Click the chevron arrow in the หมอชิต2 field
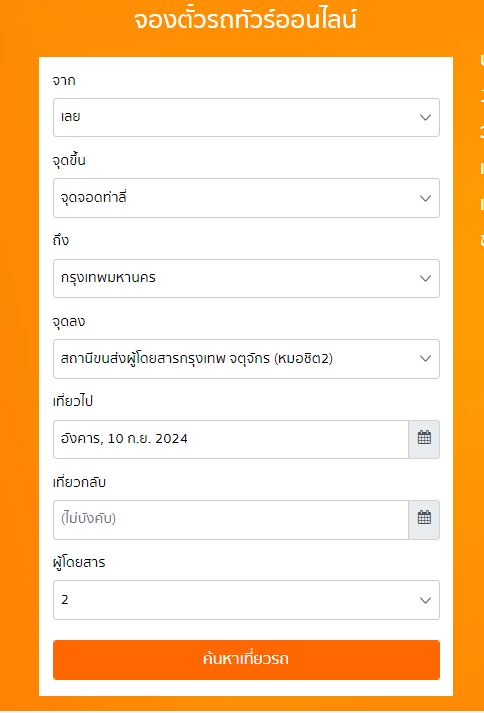 (425, 359)
